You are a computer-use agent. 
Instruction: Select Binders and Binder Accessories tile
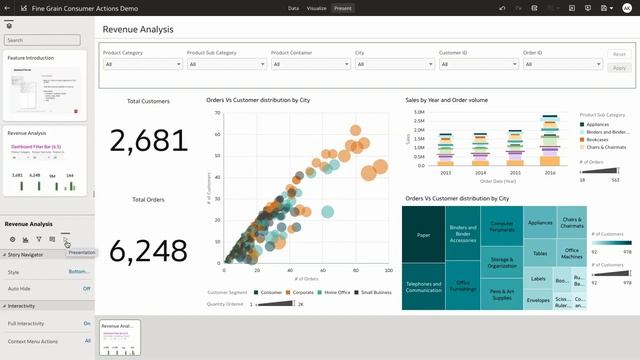pos(463,233)
